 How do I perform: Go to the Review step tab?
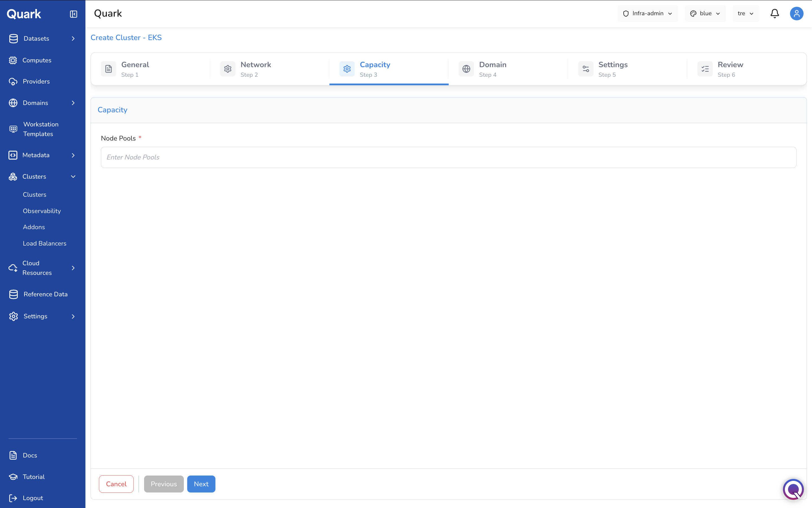pyautogui.click(x=747, y=69)
